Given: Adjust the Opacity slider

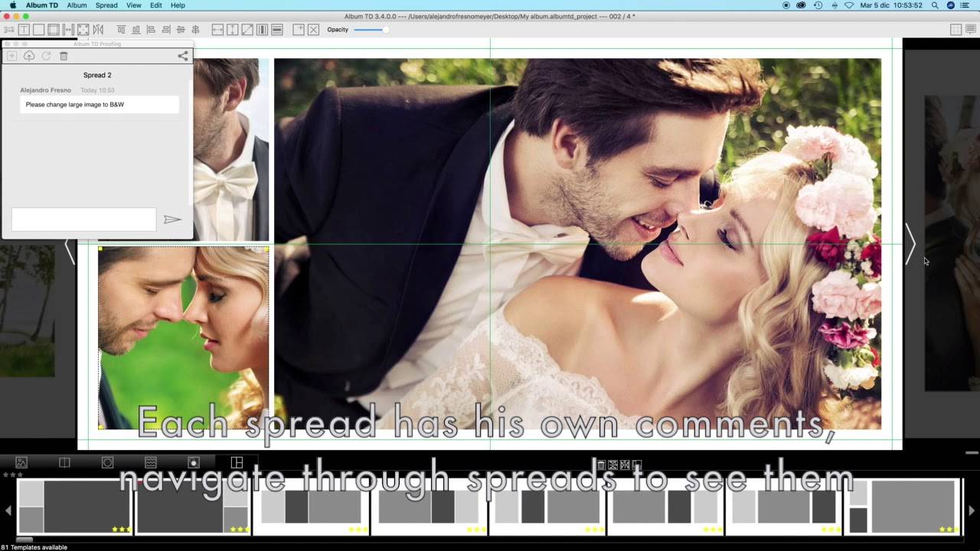Looking at the screenshot, I should tap(371, 30).
